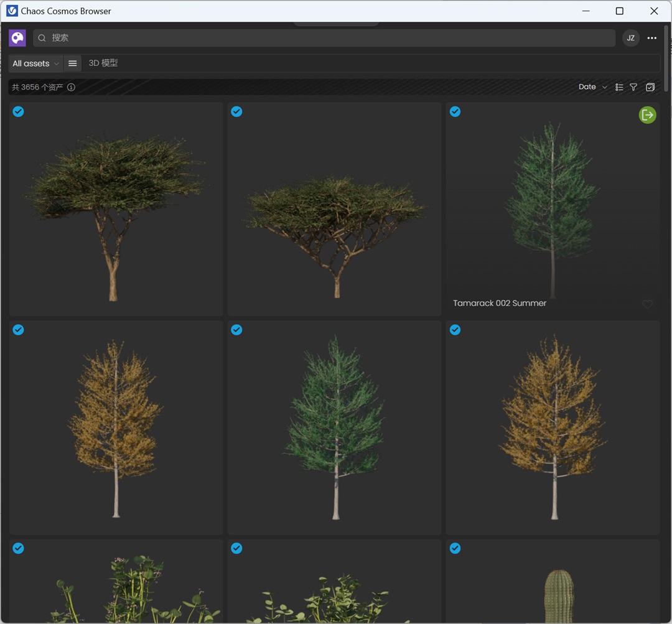The image size is (672, 624).
Task: Uncheck the slim autumn larch badge
Action: click(x=19, y=330)
